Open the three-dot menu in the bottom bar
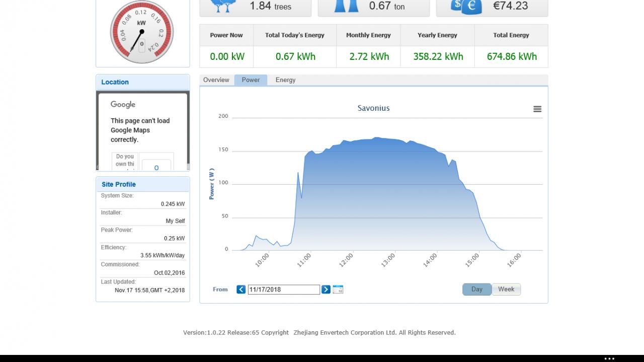The width and height of the screenshot is (644, 362). click(609, 359)
